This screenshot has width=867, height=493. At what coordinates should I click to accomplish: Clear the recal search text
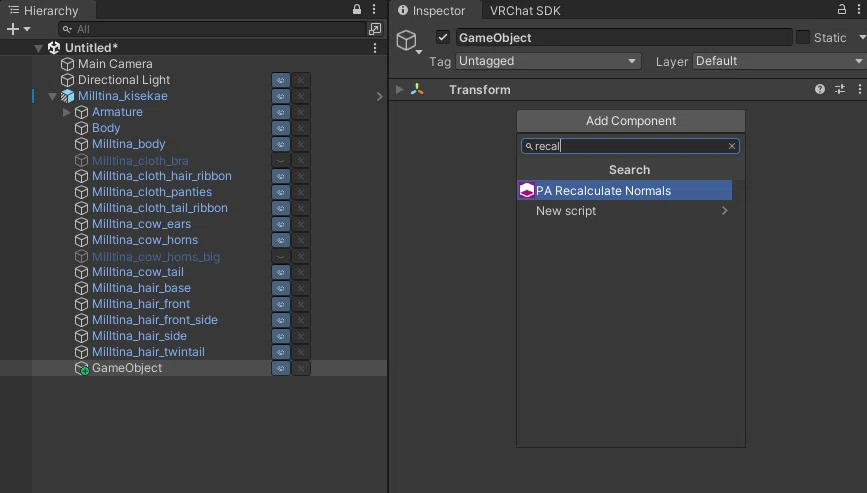coord(732,146)
